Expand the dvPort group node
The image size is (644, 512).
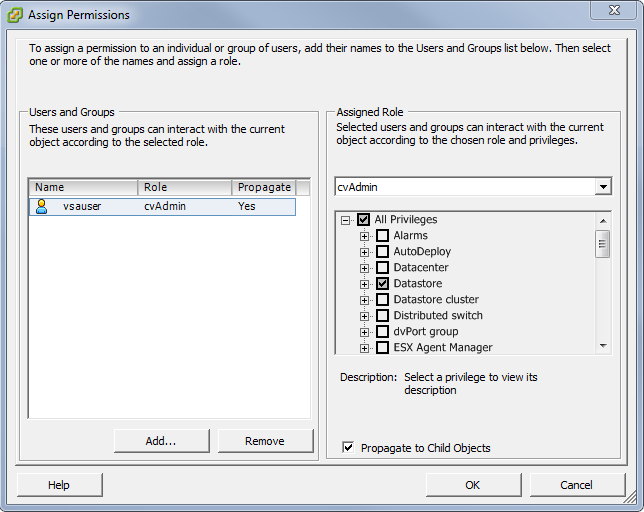365,332
